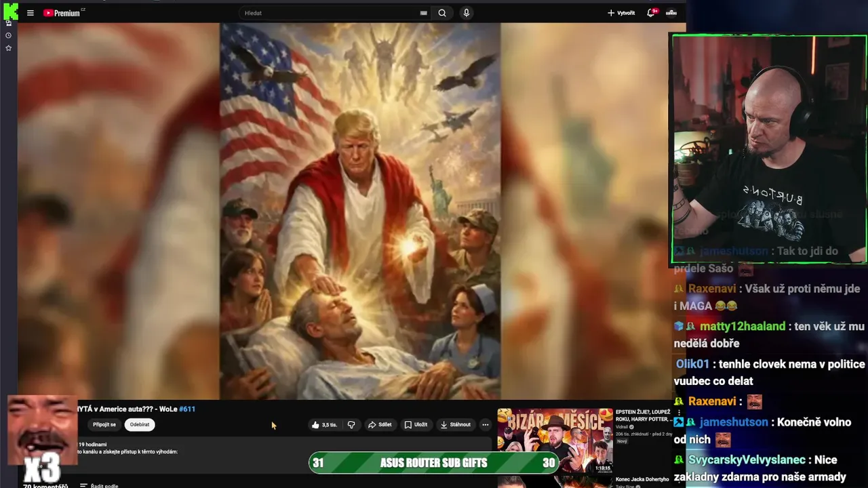Open the Vytvořit create menu

click(x=621, y=13)
